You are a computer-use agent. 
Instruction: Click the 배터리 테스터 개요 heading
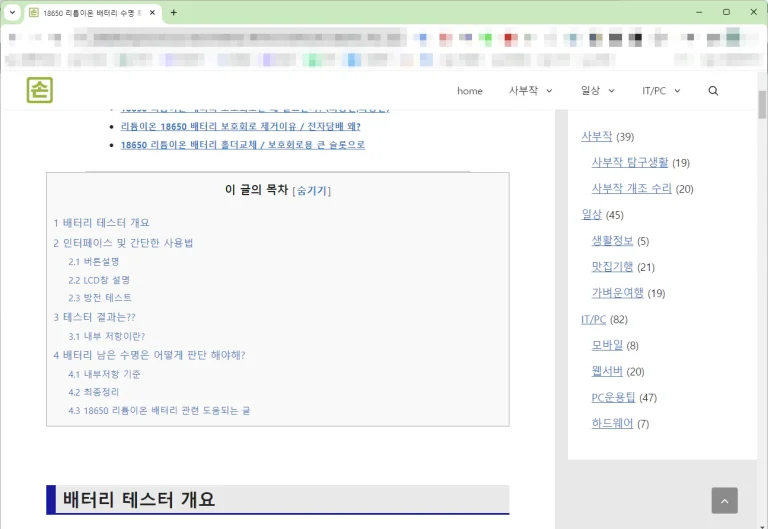click(139, 500)
